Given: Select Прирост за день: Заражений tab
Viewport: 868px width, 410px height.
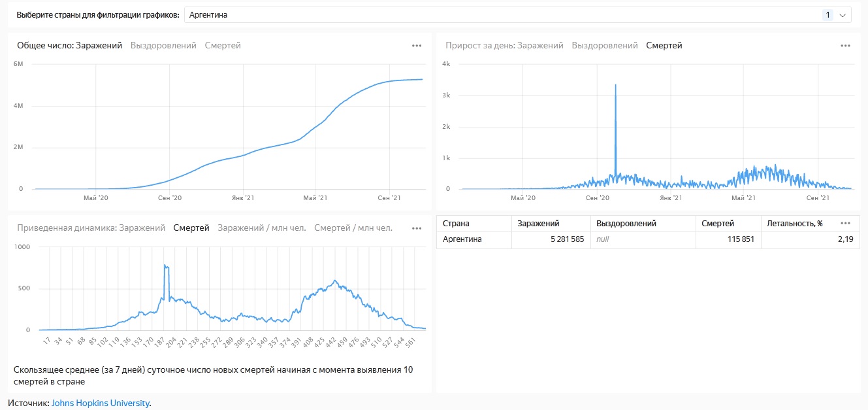Looking at the screenshot, I should pos(504,46).
